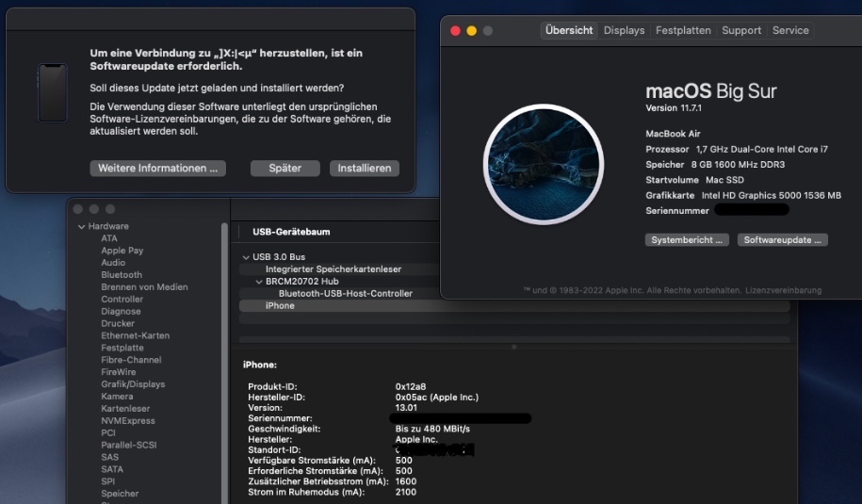Open the Service tab
862x504 pixels.
(790, 30)
